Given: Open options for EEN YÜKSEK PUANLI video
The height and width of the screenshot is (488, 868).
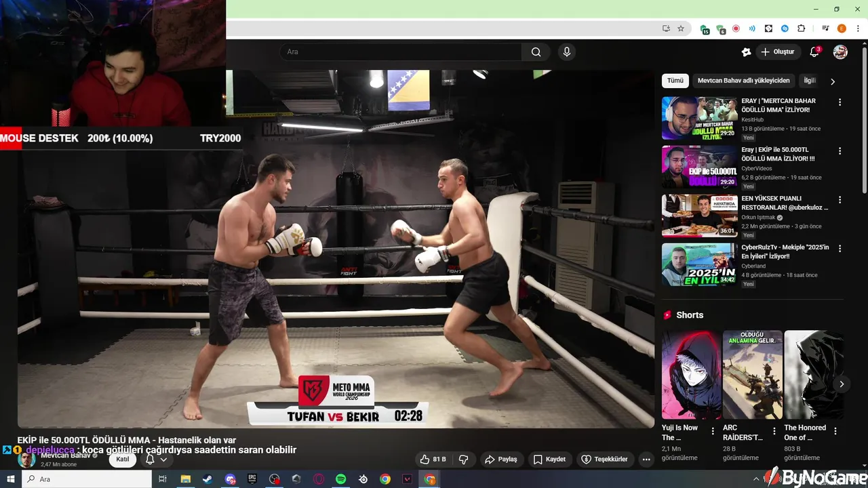Looking at the screenshot, I should tap(840, 200).
